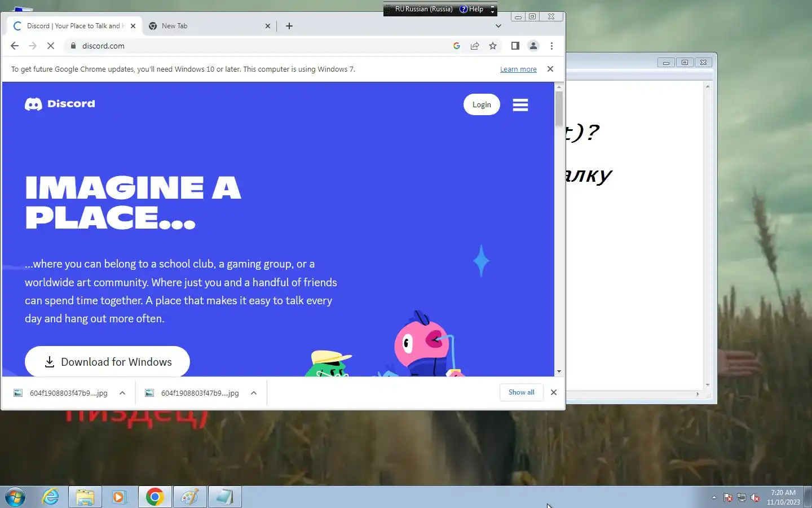
Task: Go forward in Chrome history
Action: [x=33, y=46]
